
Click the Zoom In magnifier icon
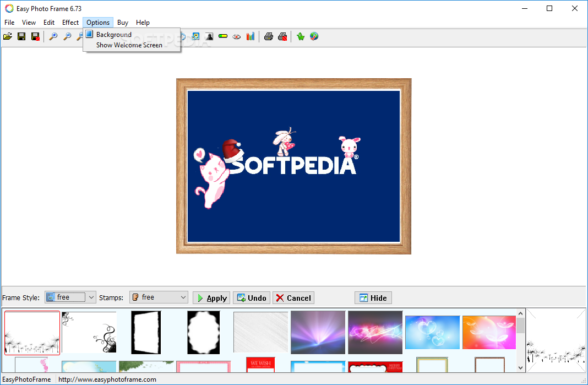[x=53, y=36]
